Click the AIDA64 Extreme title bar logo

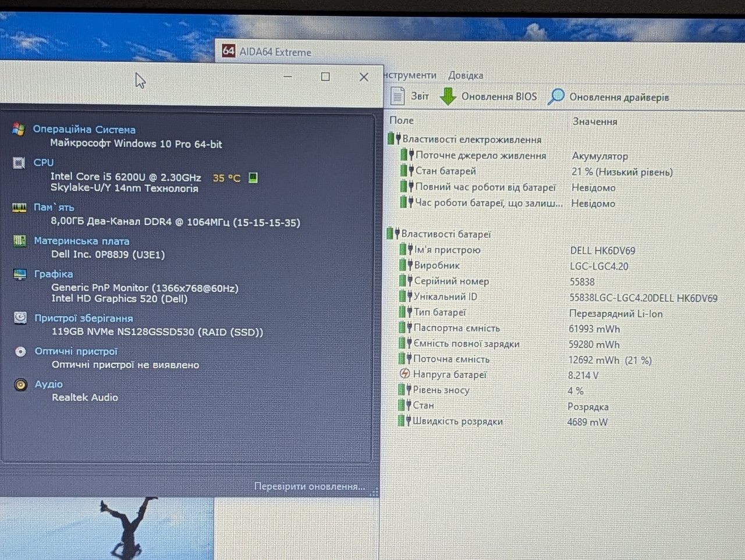(x=228, y=51)
